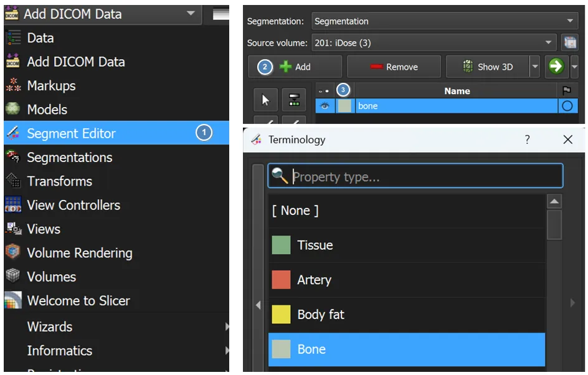Click the Name column header

pos(457,91)
